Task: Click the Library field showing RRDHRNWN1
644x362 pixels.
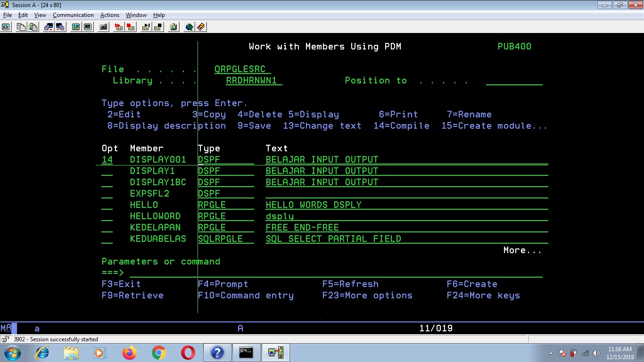Action: (x=254, y=80)
